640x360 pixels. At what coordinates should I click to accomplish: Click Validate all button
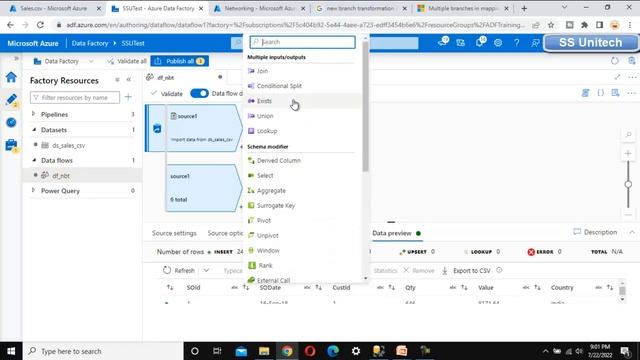tap(127, 61)
